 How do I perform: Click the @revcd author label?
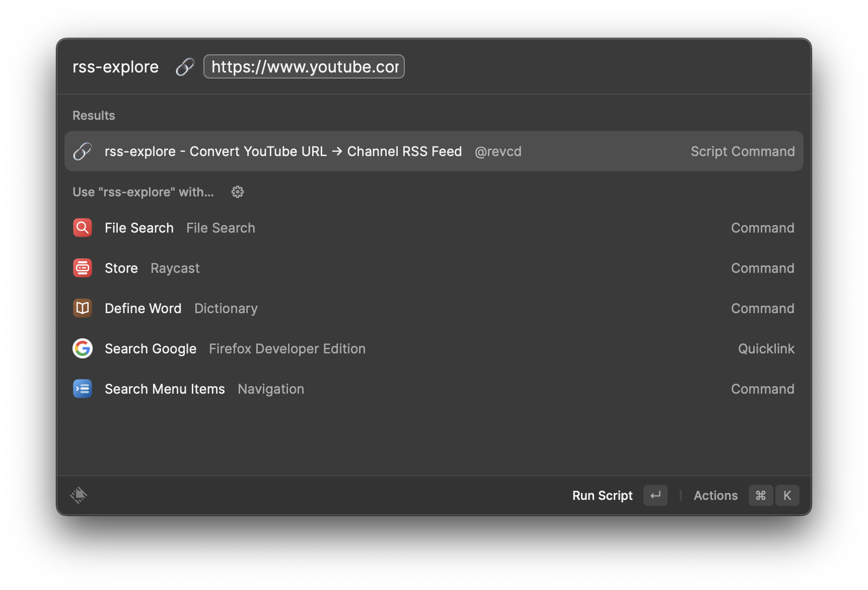coord(498,152)
